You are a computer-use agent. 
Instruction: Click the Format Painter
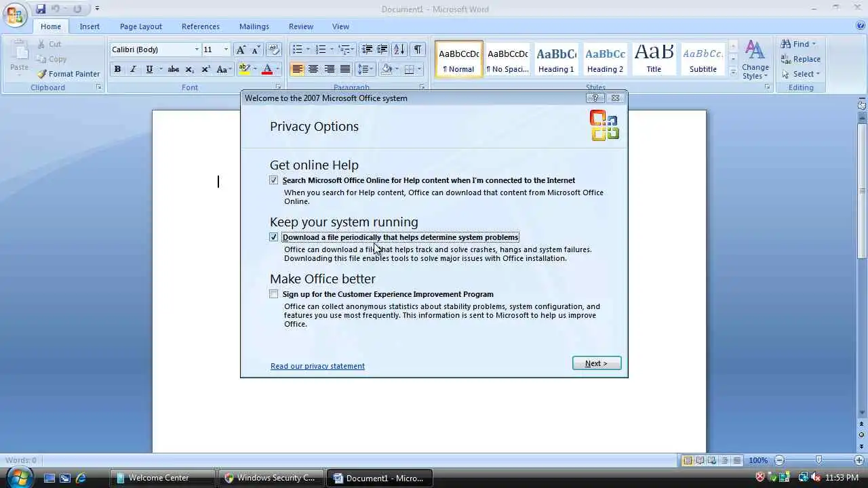coord(68,74)
